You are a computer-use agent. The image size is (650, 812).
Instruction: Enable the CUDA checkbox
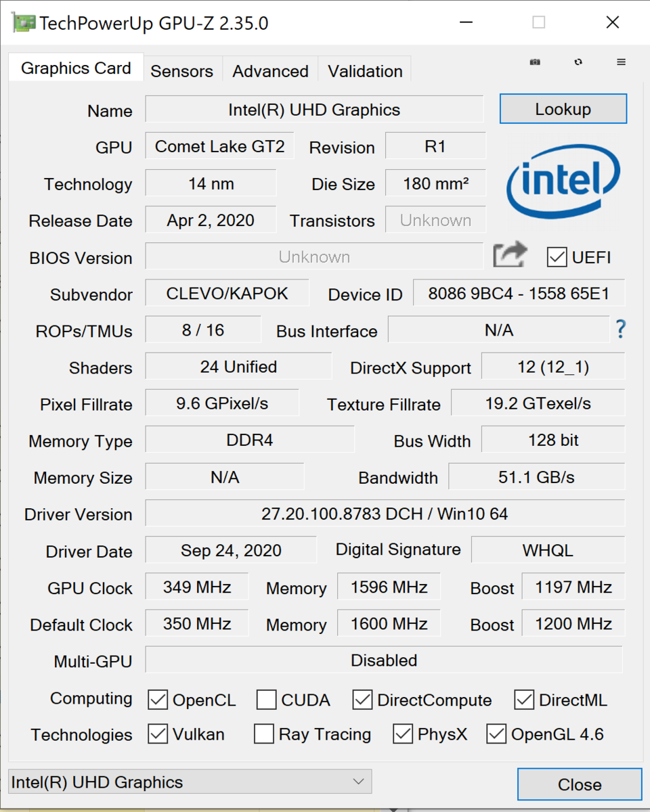coord(266,700)
